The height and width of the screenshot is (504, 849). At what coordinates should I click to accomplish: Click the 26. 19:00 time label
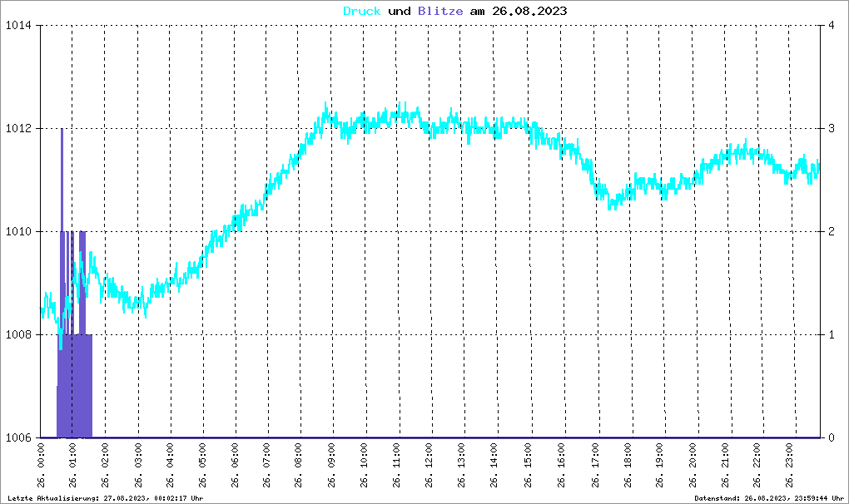659,465
